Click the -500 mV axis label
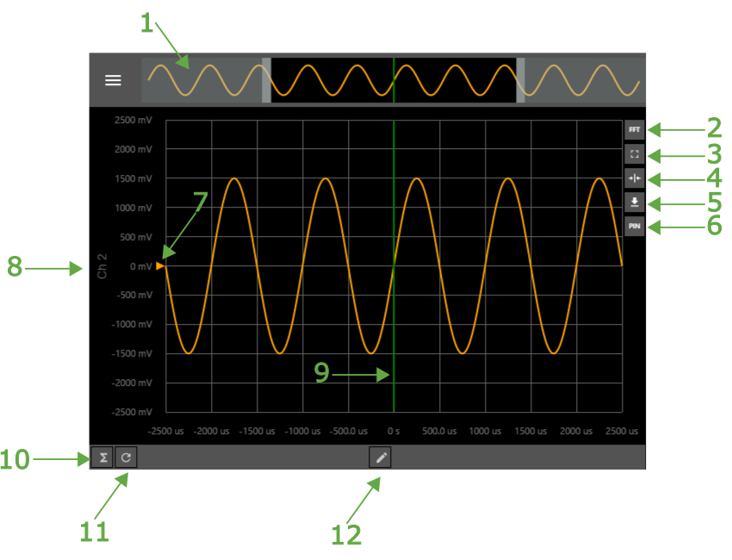 pyautogui.click(x=134, y=295)
